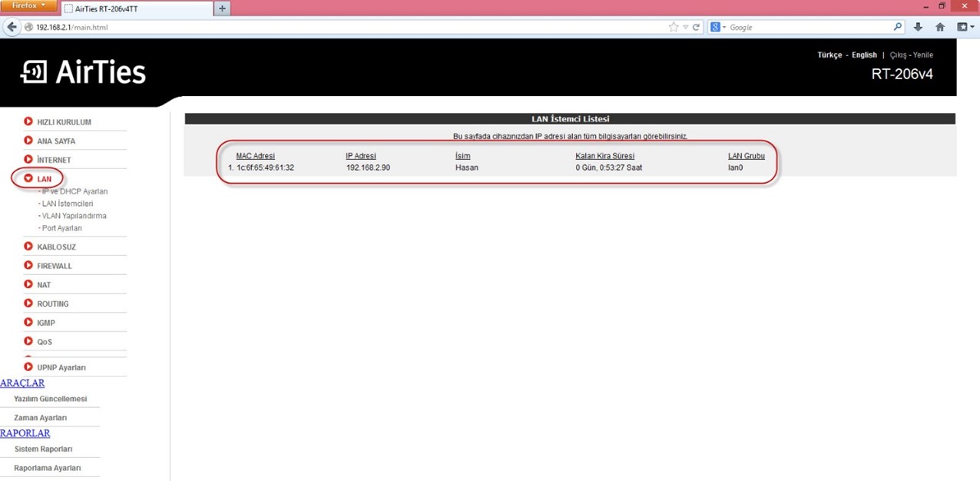Open Zaman Ayarları page

(x=41, y=418)
